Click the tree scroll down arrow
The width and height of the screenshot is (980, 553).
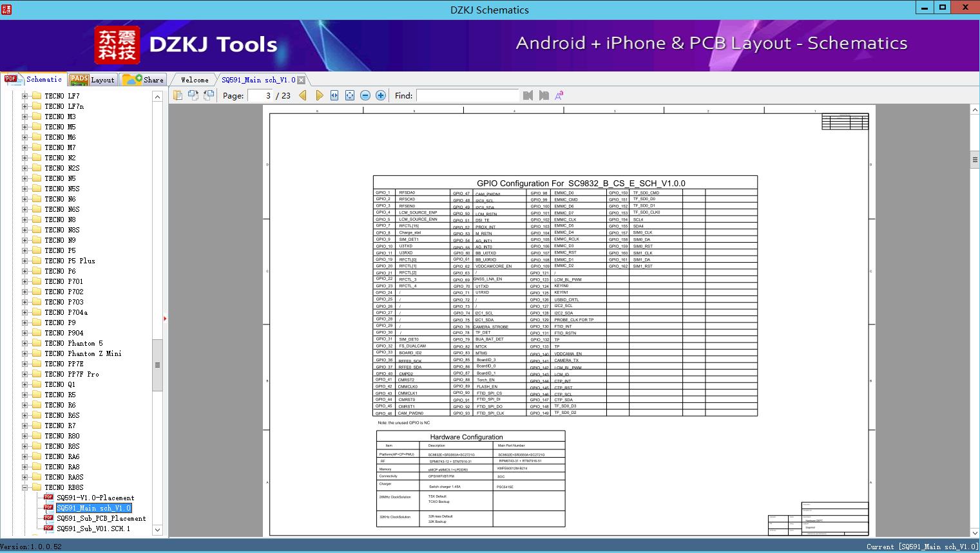coord(157,530)
